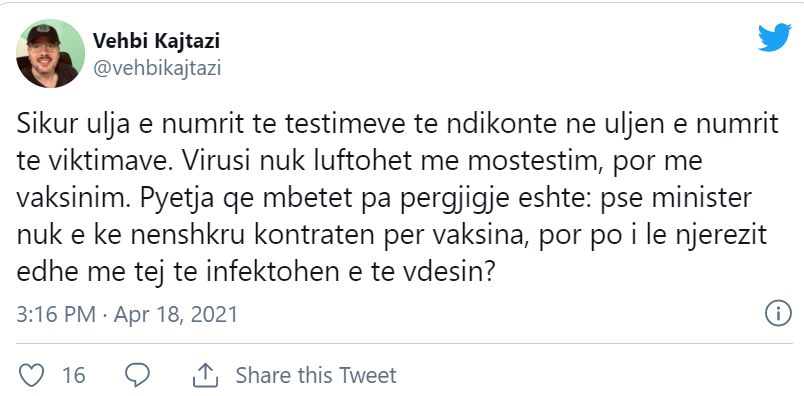Click the line starting "nuk e ke nenshkru"
Viewport: 804px width, 396px height.
click(391, 237)
